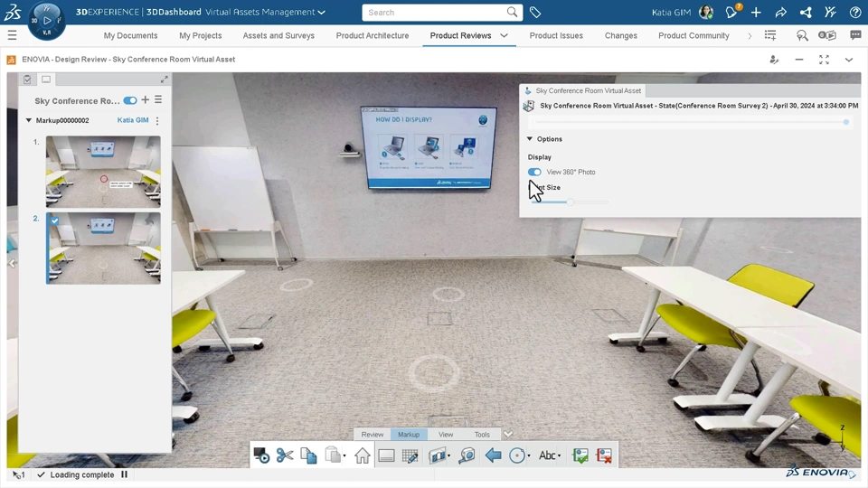868x488 pixels.
Task: Select the blue arrow markup tool
Action: tap(493, 455)
